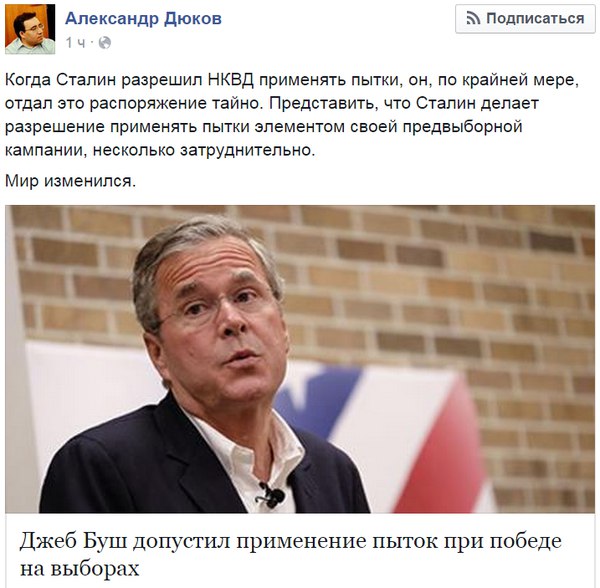Open headline 'Джеб Буш допустил применение пыток'
This screenshot has height=588, width=600.
pyautogui.click(x=291, y=541)
